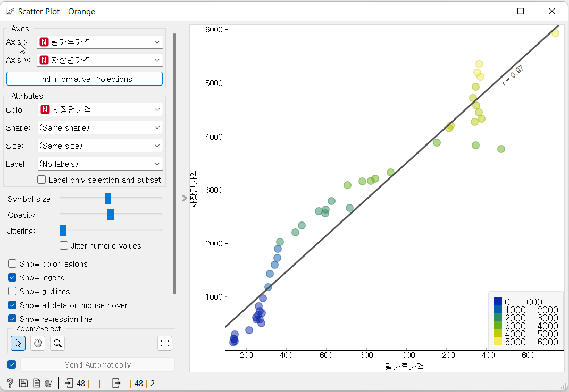Click the palette icon in status bar
The height and width of the screenshot is (392, 569).
(x=48, y=383)
